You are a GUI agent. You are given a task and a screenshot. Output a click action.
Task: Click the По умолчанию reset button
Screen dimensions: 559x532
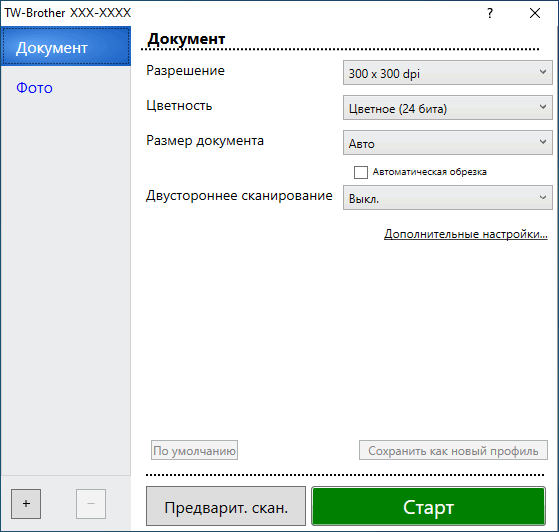click(x=194, y=450)
